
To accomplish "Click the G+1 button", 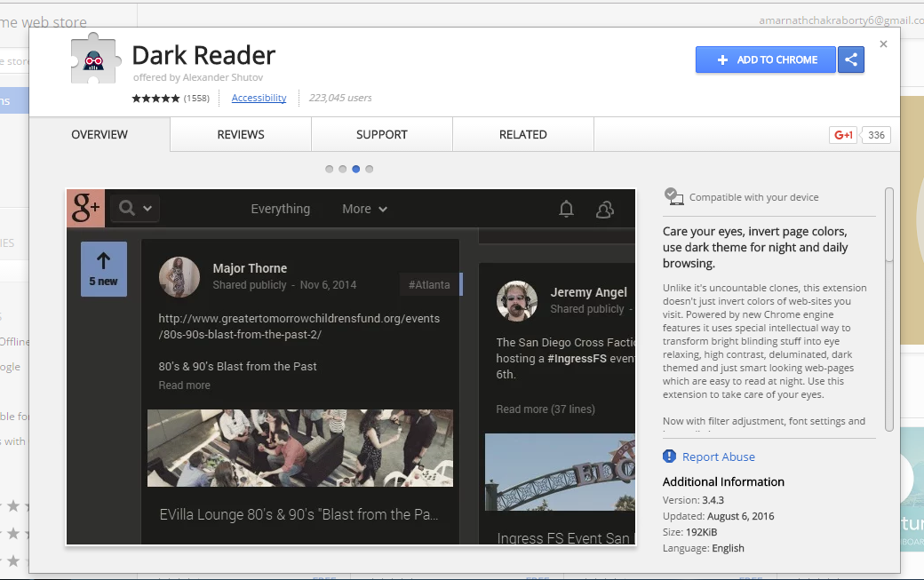I will point(842,135).
